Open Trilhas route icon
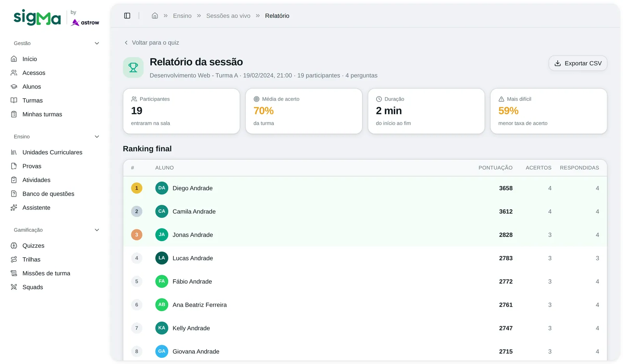Viewport: 623px width, 364px height. pos(14,259)
